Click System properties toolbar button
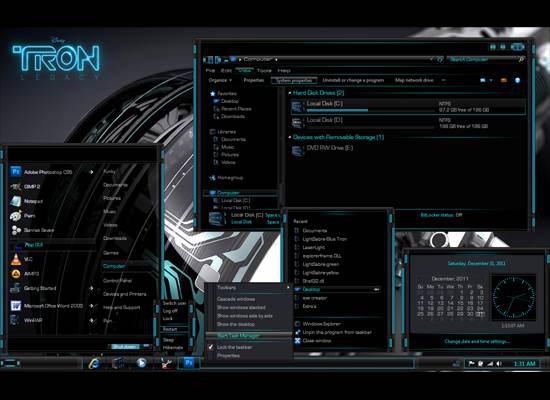Viewport: 550px width, 400px height. click(294, 80)
